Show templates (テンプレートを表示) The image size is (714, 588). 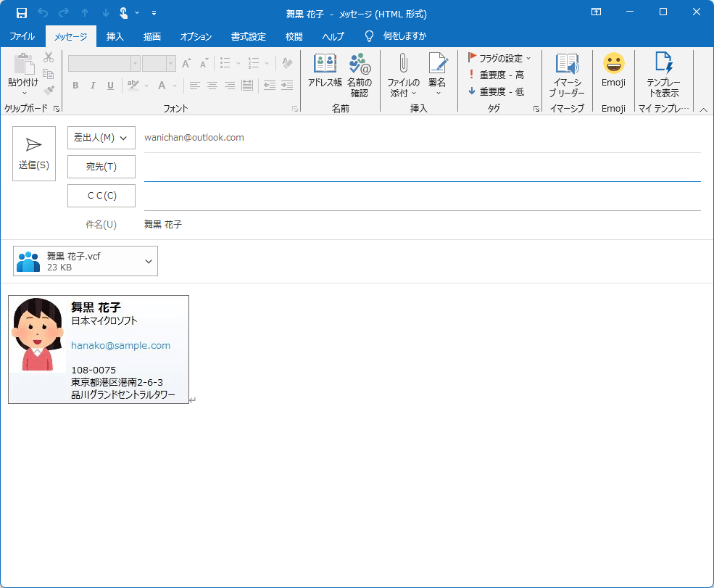tap(663, 75)
